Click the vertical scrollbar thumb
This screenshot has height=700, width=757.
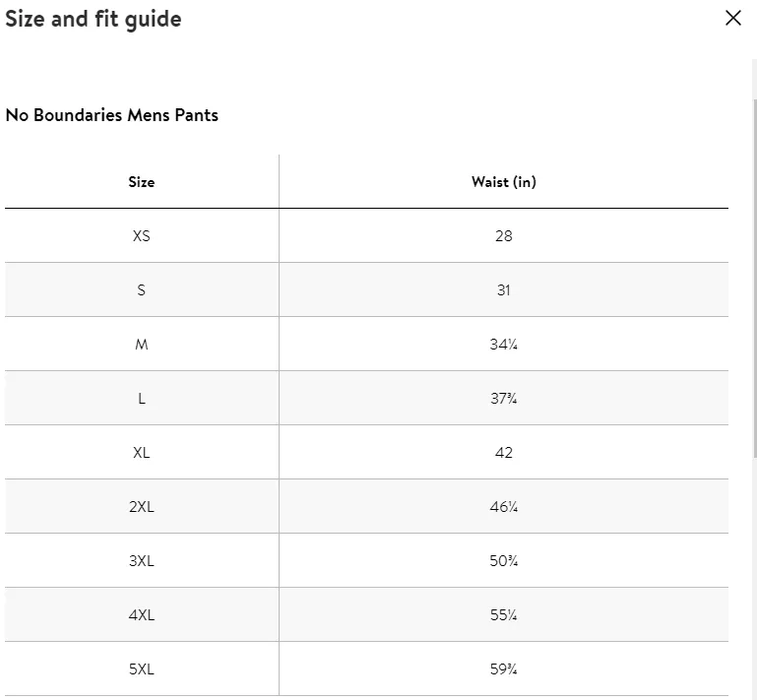pyautogui.click(x=755, y=278)
